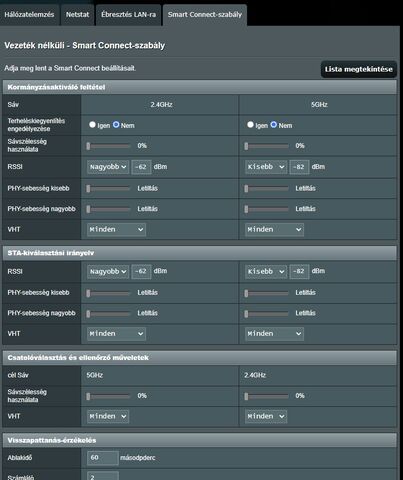Select Igen for 5GHz load balancing
The image size is (403, 480).
[250, 125]
